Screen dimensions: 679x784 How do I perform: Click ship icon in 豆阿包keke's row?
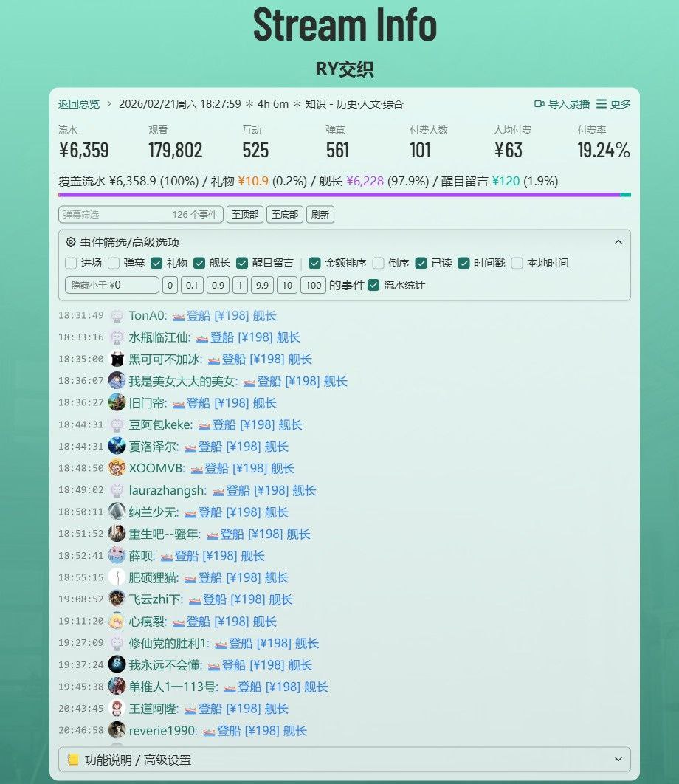204,426
